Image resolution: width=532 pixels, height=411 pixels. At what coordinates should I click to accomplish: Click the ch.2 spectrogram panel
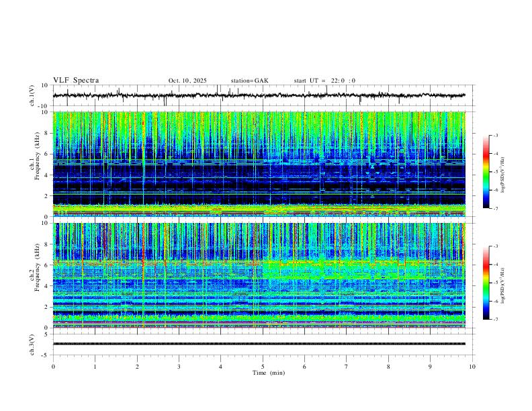point(259,275)
